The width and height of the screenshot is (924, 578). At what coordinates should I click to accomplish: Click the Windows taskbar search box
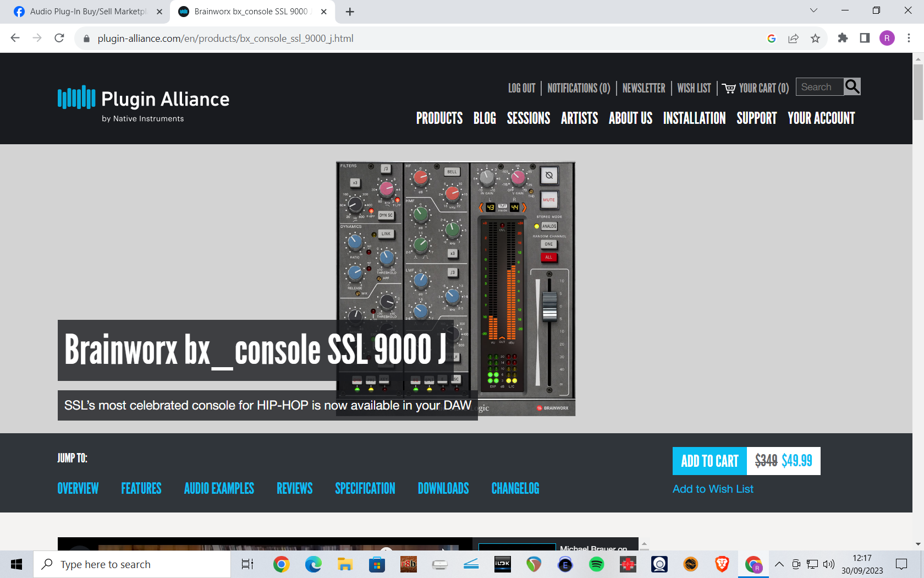coord(132,564)
